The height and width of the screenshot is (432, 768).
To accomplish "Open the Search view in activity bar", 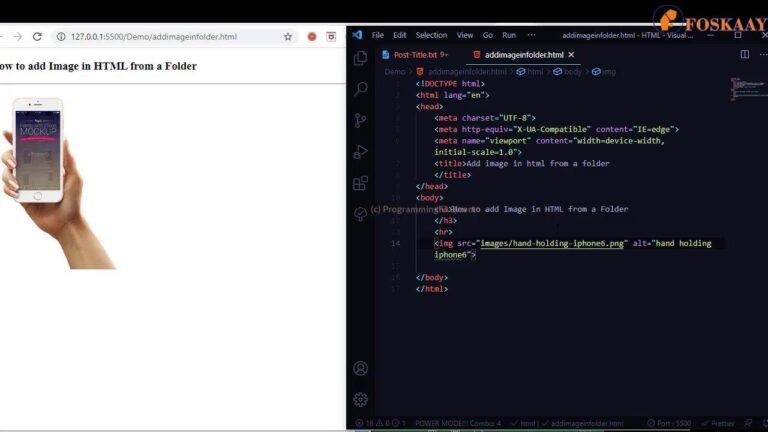I will [360, 89].
